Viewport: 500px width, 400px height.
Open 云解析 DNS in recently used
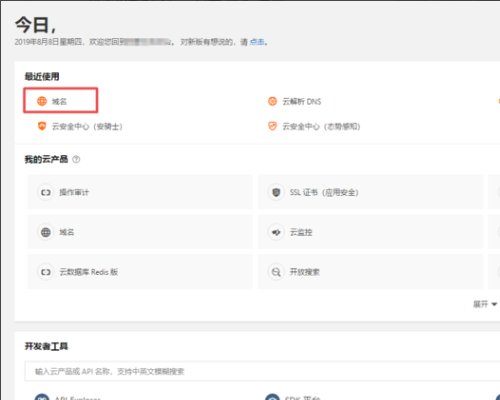[x=295, y=101]
